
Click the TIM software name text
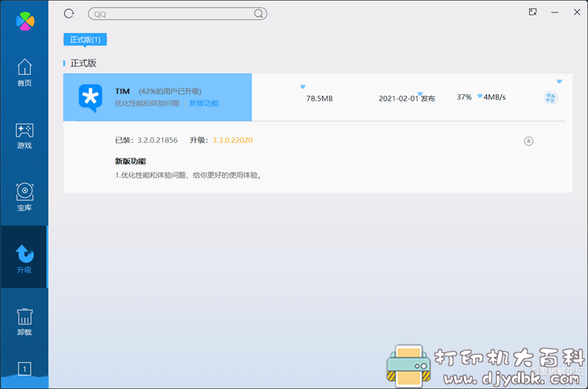pyautogui.click(x=122, y=91)
